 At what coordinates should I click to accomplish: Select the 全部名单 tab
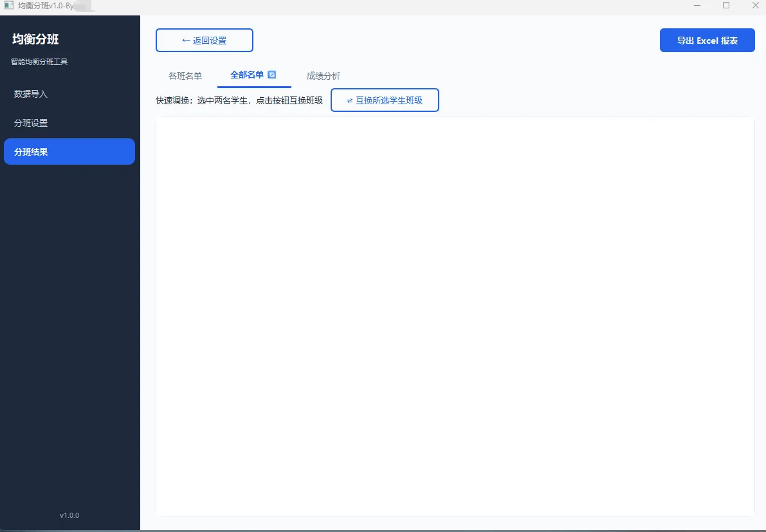coord(254,75)
